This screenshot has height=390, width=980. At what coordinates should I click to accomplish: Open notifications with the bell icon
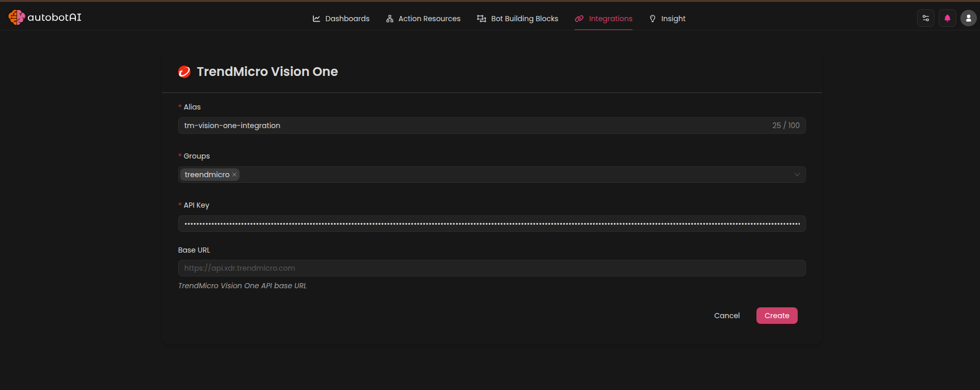[947, 18]
